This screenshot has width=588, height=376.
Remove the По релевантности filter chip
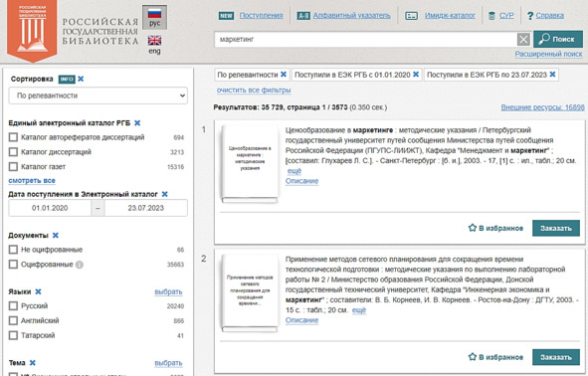point(284,75)
